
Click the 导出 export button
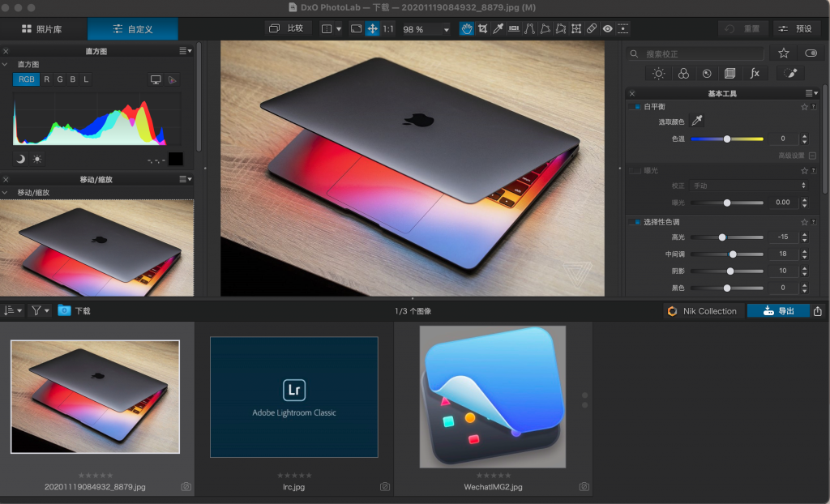[x=777, y=311]
